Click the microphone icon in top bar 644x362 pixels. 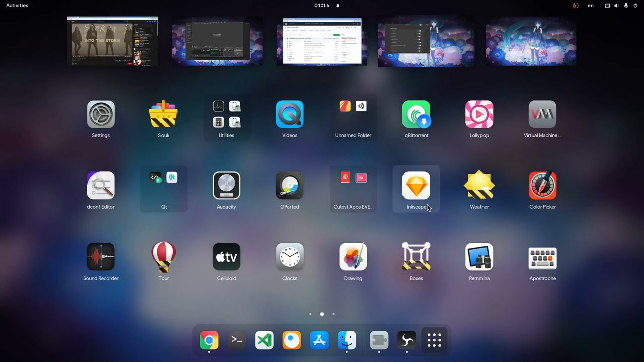point(626,5)
